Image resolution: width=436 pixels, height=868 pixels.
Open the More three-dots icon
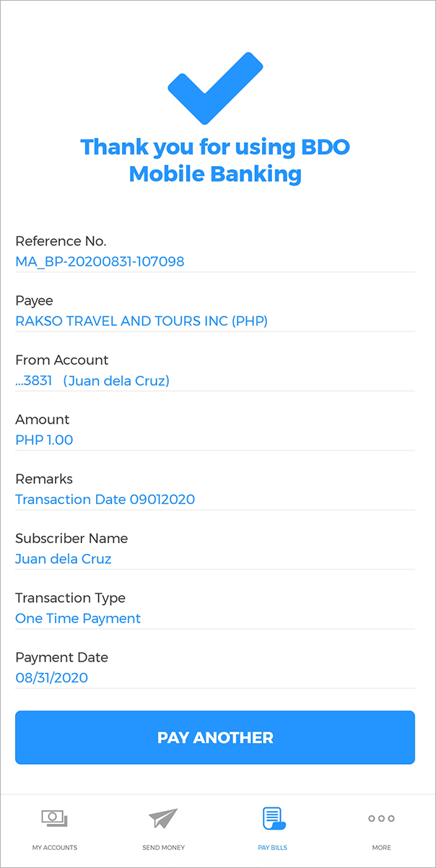pyautogui.click(x=381, y=818)
